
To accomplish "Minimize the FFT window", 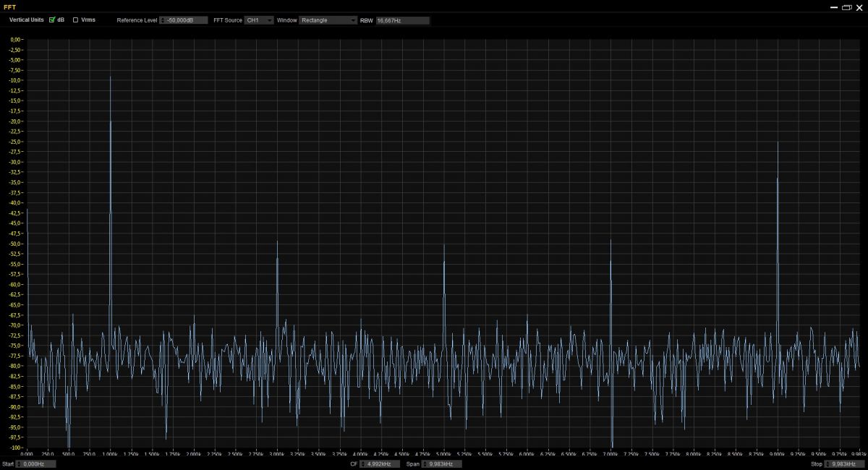I will click(834, 7).
